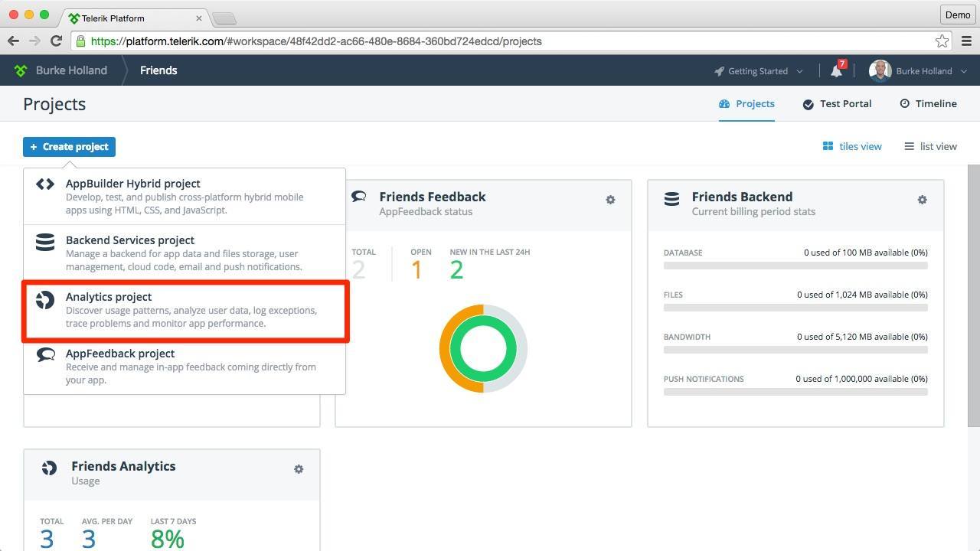980x551 pixels.
Task: Open a new browser tab
Action: pyautogui.click(x=224, y=18)
